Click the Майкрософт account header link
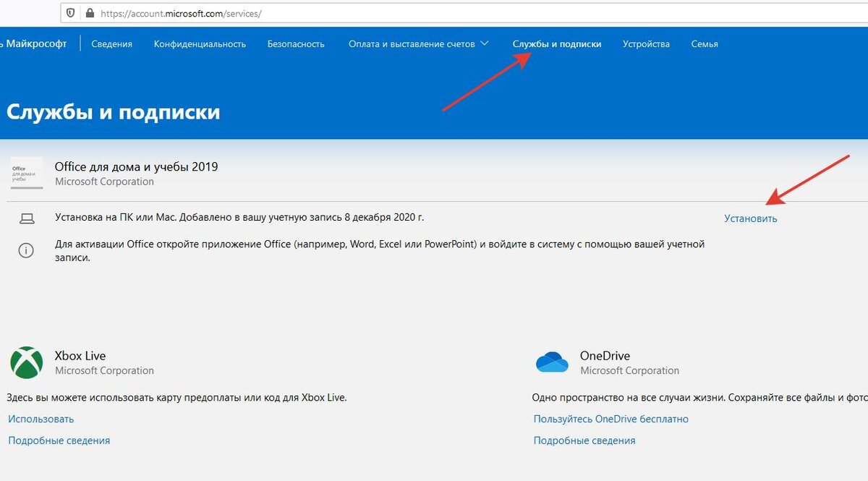Screen dimensions: 868x481 tap(34, 44)
